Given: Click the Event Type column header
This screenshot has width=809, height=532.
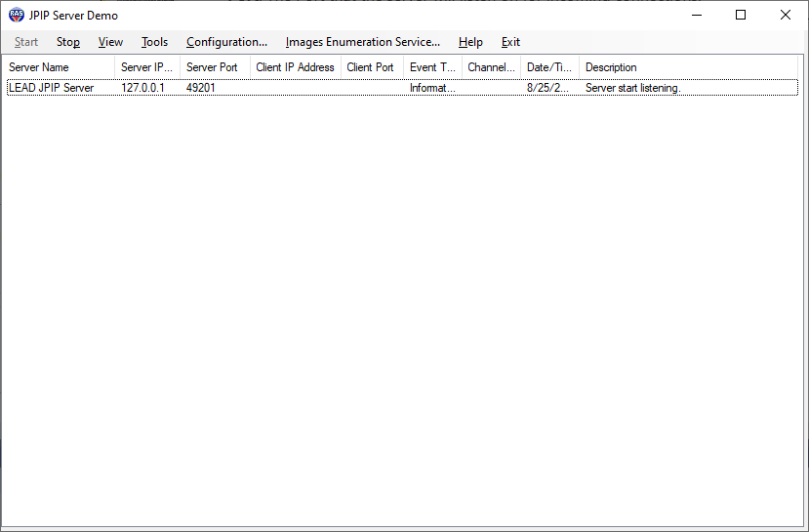Looking at the screenshot, I should tap(432, 67).
